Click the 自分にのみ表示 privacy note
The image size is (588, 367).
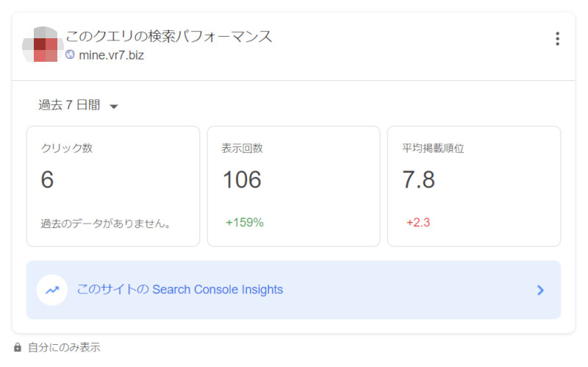[x=64, y=347]
